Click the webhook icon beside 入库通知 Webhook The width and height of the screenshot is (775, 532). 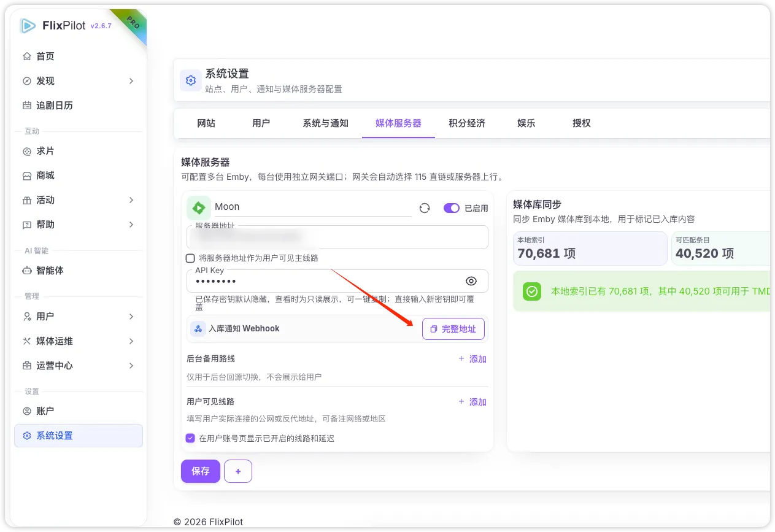(x=198, y=329)
